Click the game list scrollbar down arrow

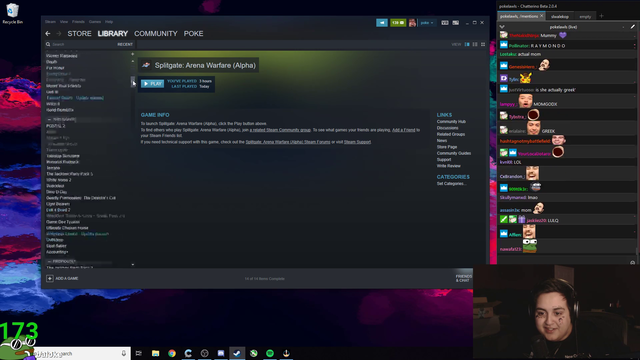point(133,264)
